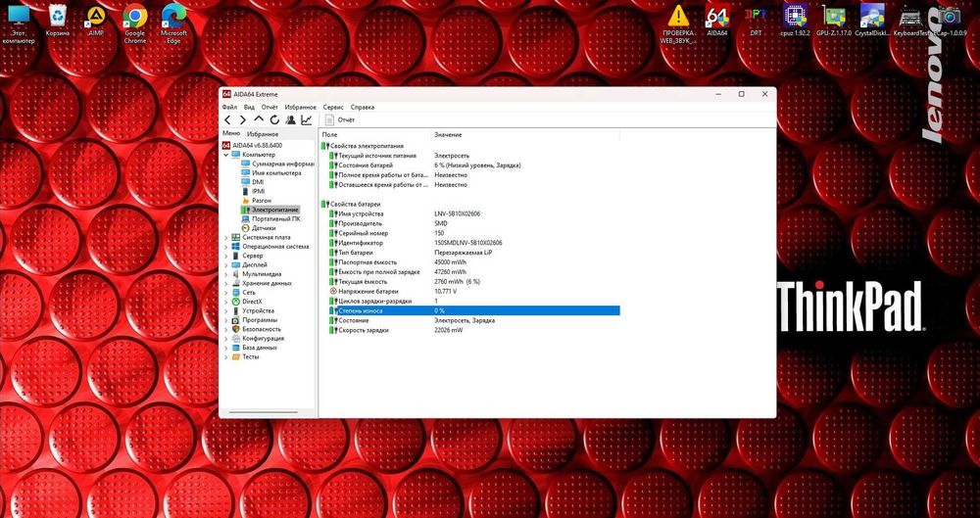Viewport: 980px width, 518px height.
Task: Select Имя компьютера in the tree
Action: (271, 173)
